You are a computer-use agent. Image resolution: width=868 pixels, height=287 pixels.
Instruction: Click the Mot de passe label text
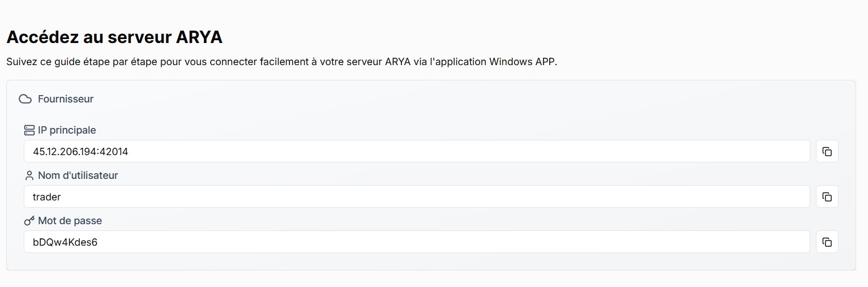point(70,221)
